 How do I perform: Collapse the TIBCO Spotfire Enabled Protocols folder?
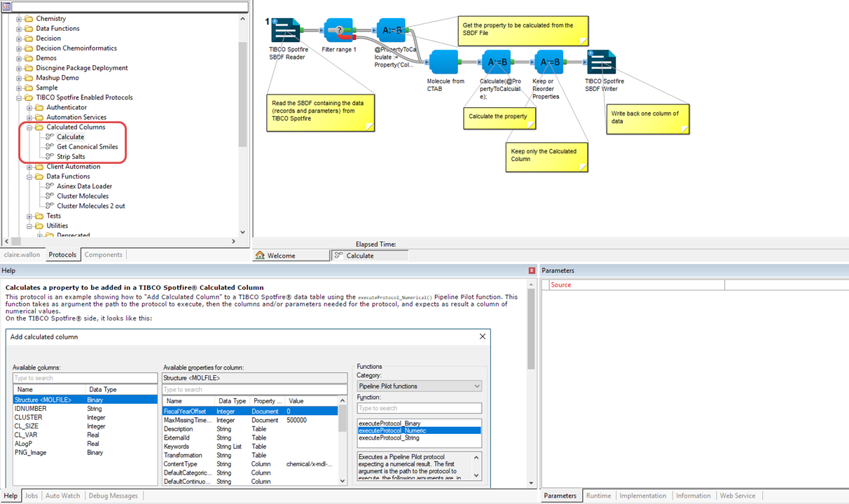(x=19, y=97)
